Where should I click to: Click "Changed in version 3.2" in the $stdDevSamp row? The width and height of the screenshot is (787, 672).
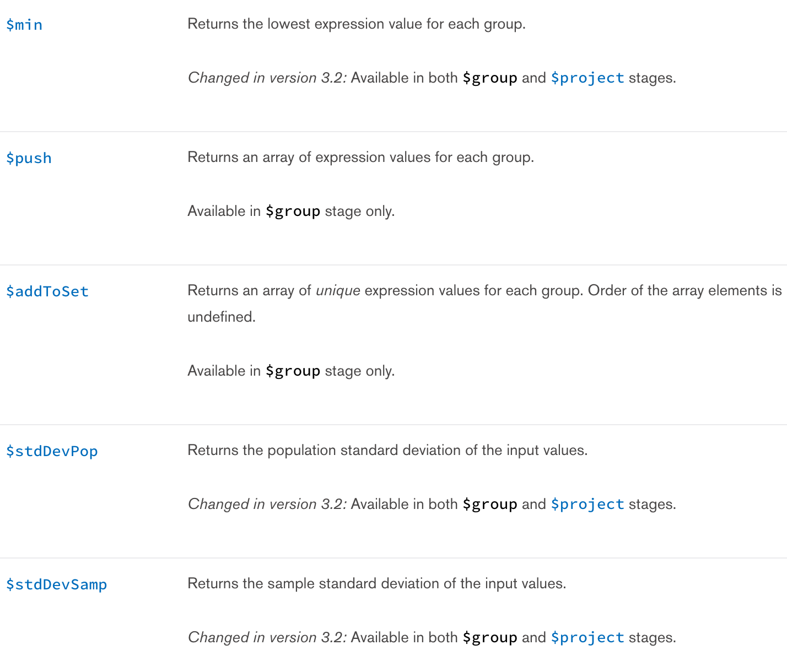tap(267, 638)
